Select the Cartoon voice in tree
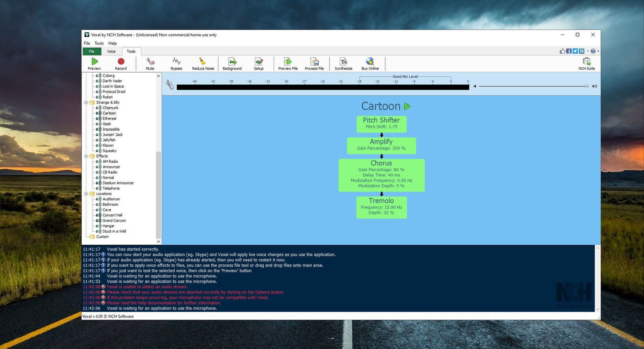The width and height of the screenshot is (644, 349). click(109, 113)
